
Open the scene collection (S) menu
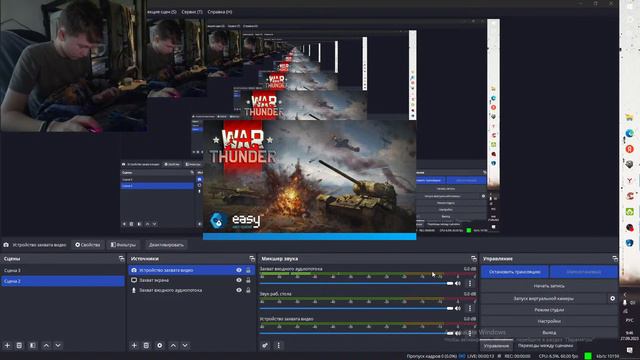(x=162, y=12)
